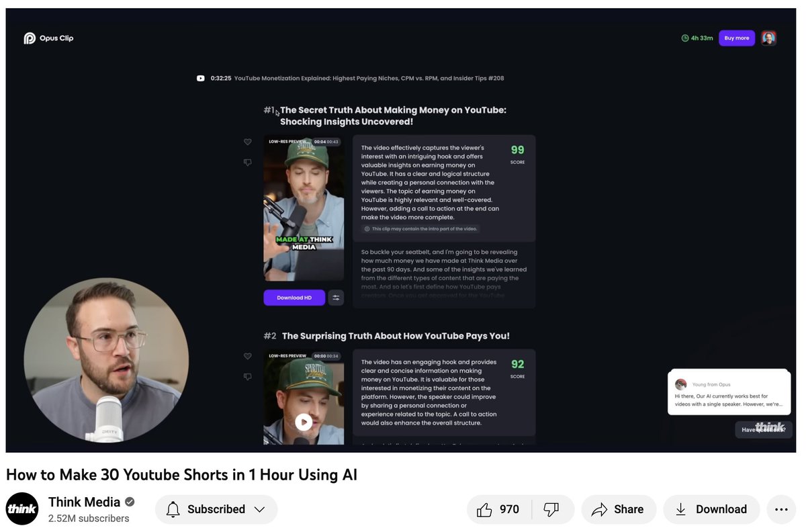The width and height of the screenshot is (806, 532).
Task: Expand the Subscribed notification dropdown
Action: (259, 509)
